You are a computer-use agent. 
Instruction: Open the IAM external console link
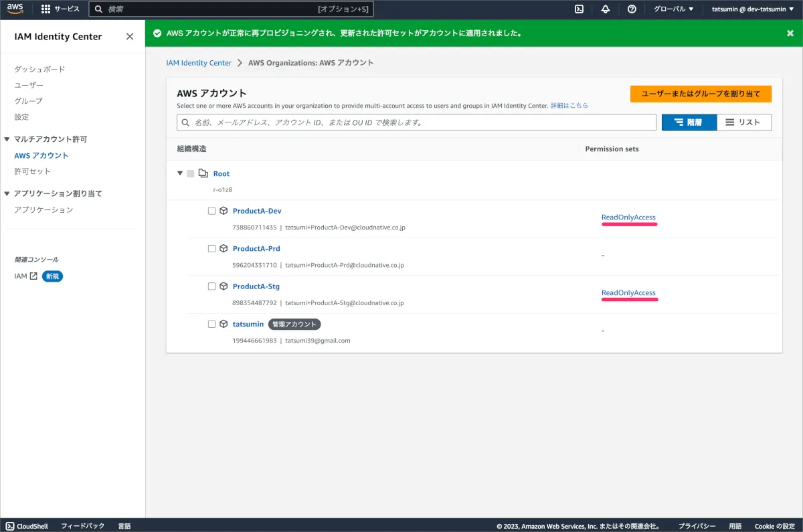[x=25, y=276]
